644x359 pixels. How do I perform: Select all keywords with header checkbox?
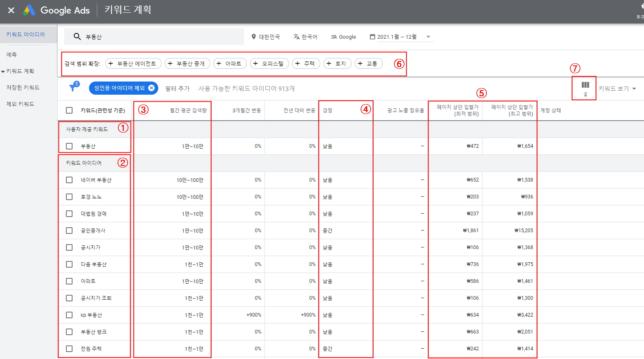coord(69,110)
